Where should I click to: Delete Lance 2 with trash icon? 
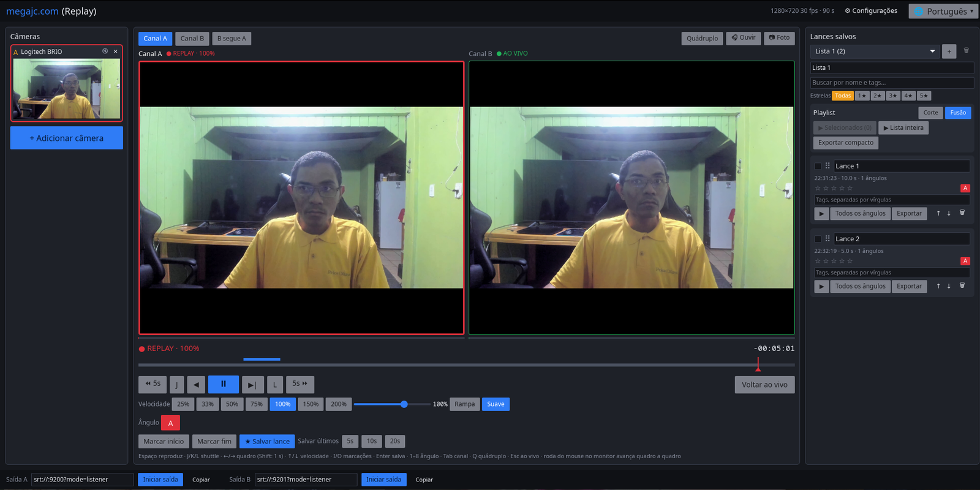tap(962, 285)
